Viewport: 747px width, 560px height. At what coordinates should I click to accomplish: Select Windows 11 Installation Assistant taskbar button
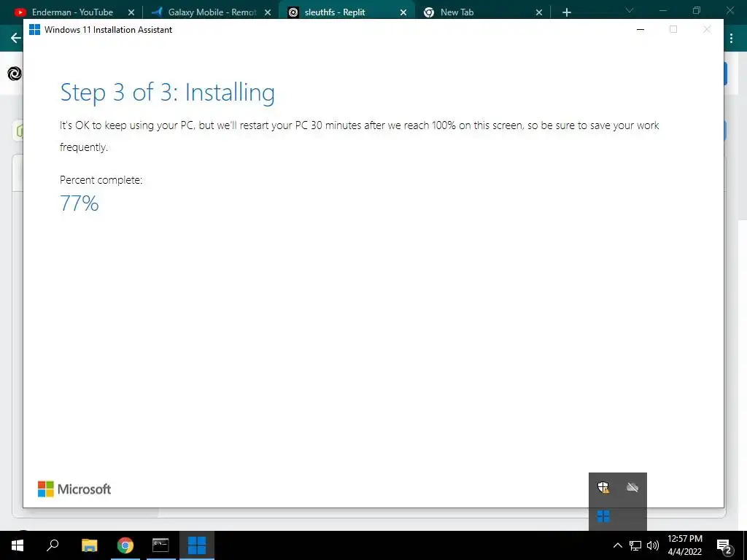pos(197,545)
